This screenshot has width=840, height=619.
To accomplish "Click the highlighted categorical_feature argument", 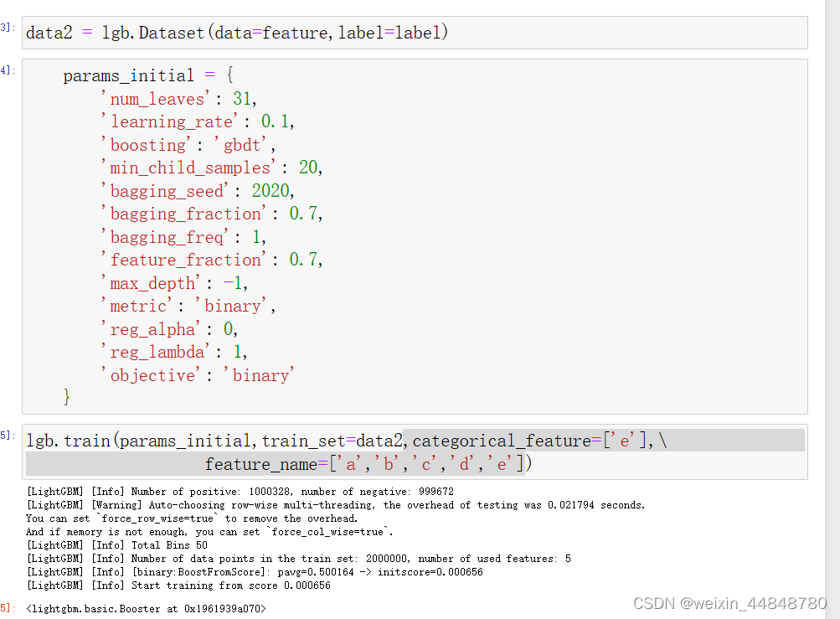I will tap(500, 439).
